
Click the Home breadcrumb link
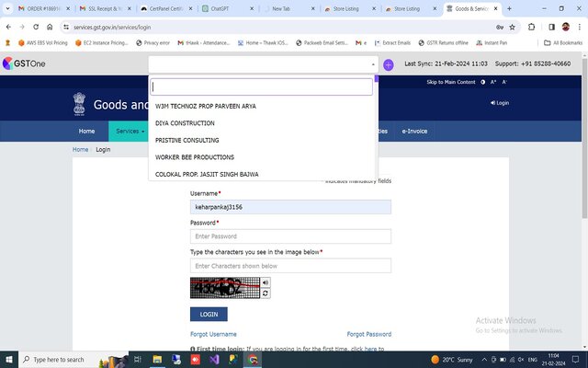pyautogui.click(x=80, y=149)
